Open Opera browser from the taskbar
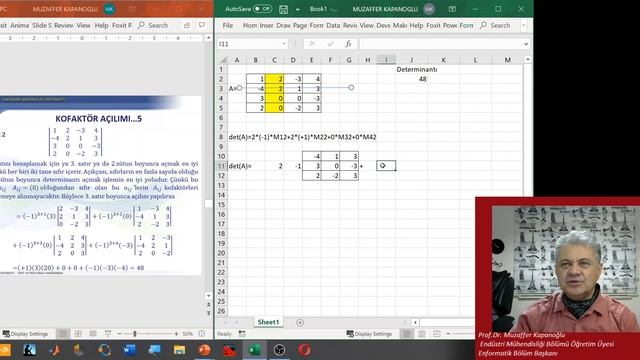This screenshot has width=640, height=360. [x=304, y=350]
